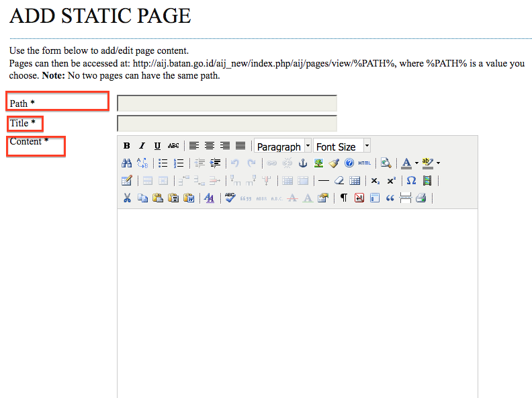Click the binoculars Find icon

click(126, 163)
